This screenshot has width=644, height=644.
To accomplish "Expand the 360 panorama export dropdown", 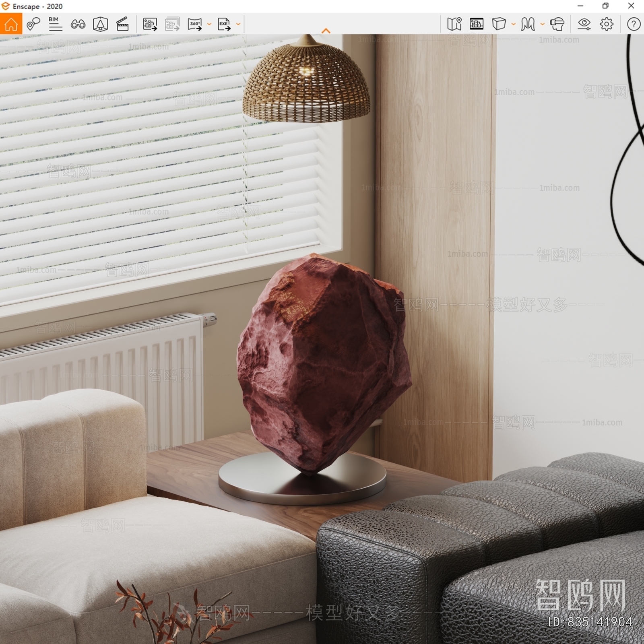I will click(209, 24).
